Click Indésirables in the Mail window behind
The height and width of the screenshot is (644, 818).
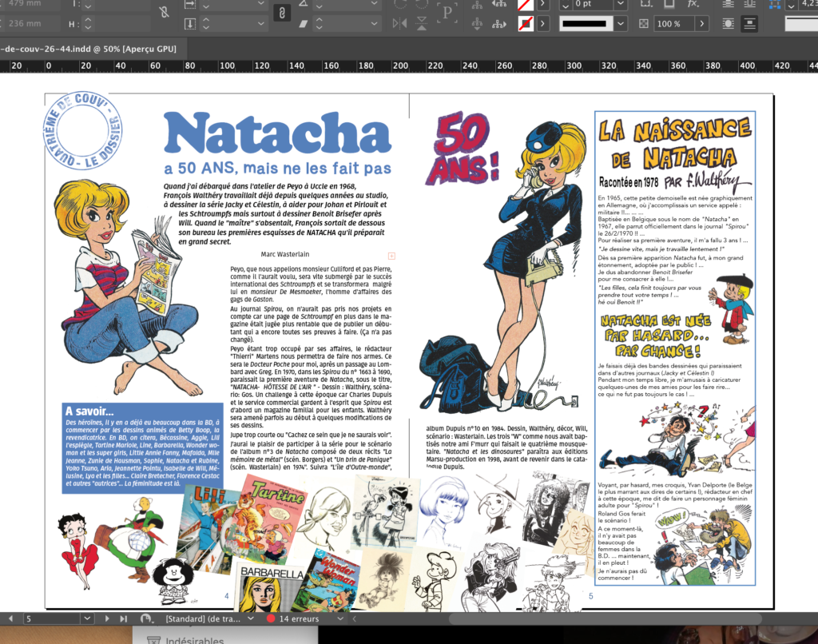coord(194,640)
